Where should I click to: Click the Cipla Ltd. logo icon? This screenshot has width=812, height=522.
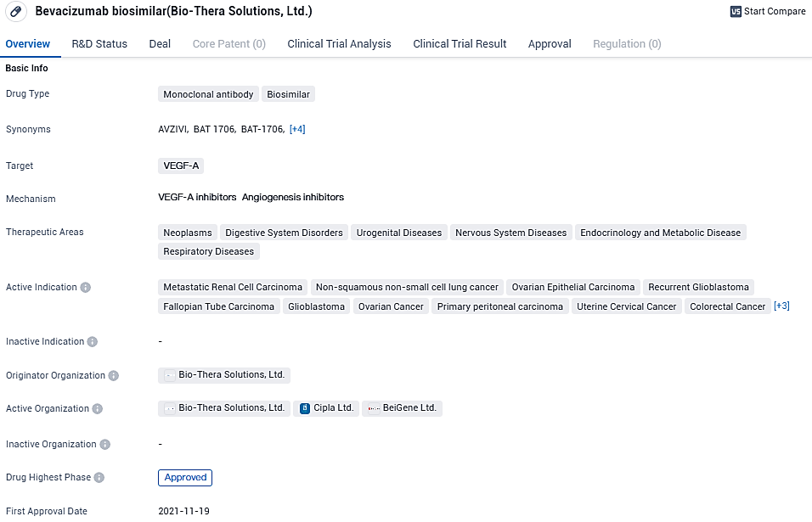coord(305,408)
